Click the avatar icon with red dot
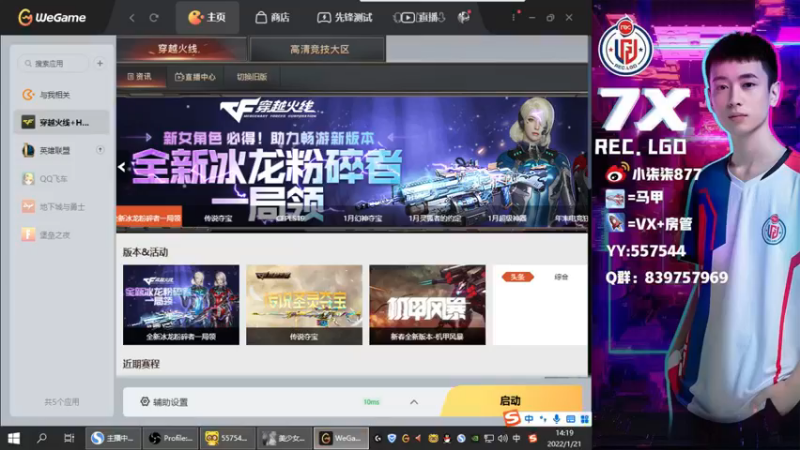The height and width of the screenshot is (450, 800). (464, 17)
